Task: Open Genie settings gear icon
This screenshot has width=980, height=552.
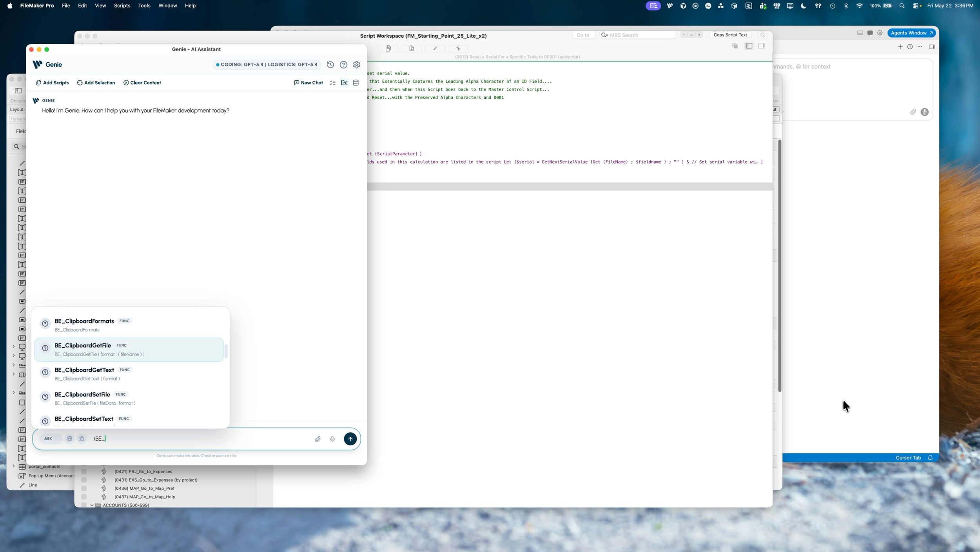Action: coord(356,65)
